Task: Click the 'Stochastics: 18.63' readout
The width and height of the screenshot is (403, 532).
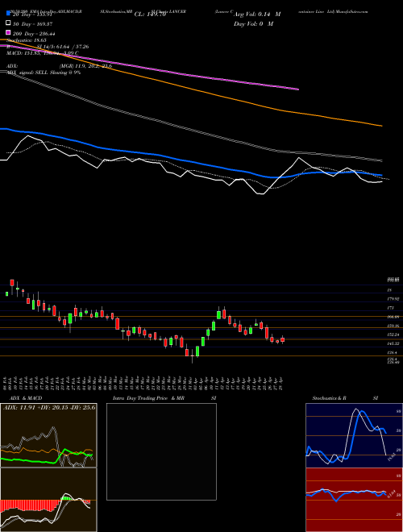Action: click(27, 40)
